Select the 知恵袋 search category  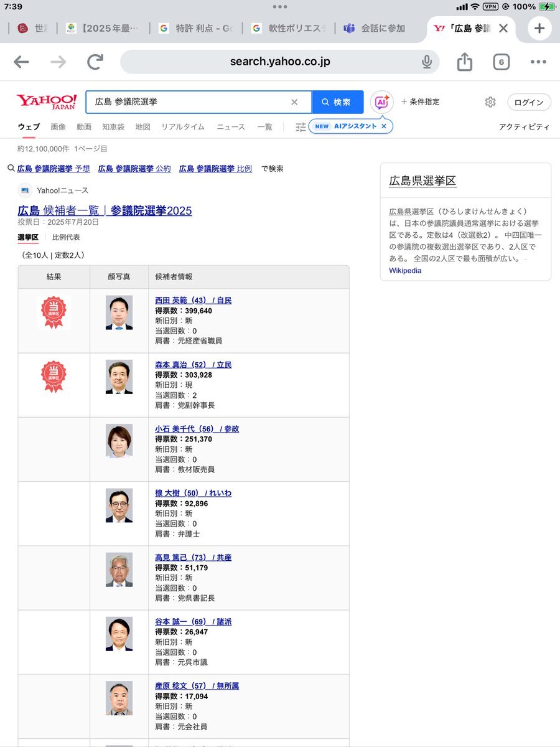113,127
